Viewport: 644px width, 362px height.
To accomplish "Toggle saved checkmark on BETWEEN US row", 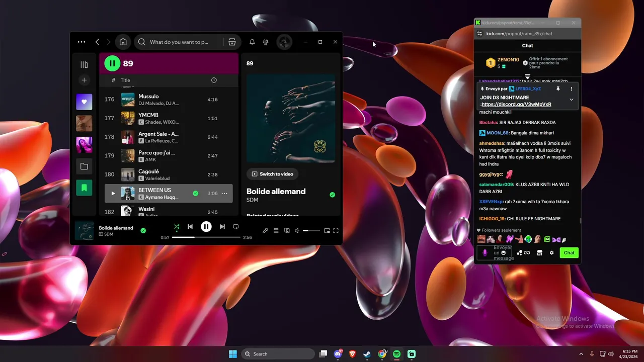I will click(x=195, y=194).
